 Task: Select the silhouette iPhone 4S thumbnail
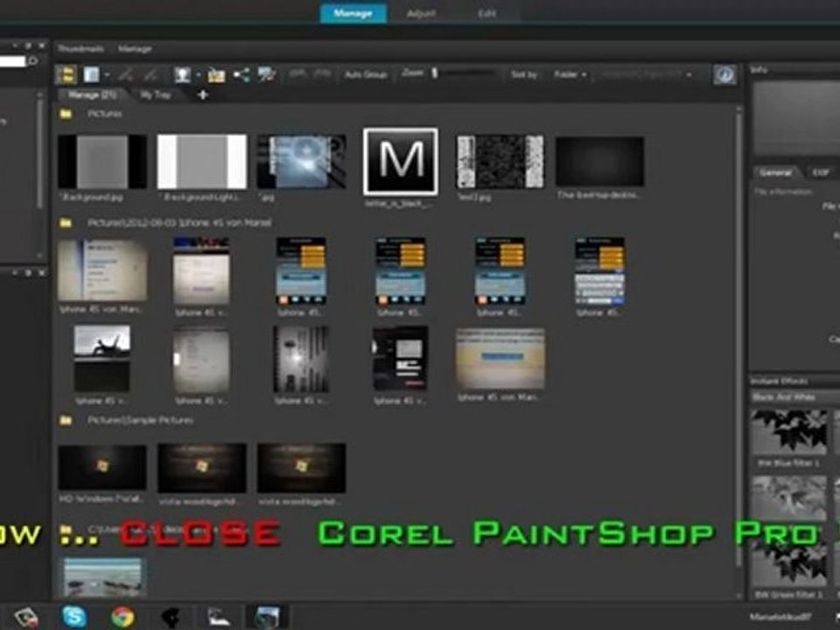pos(102,359)
